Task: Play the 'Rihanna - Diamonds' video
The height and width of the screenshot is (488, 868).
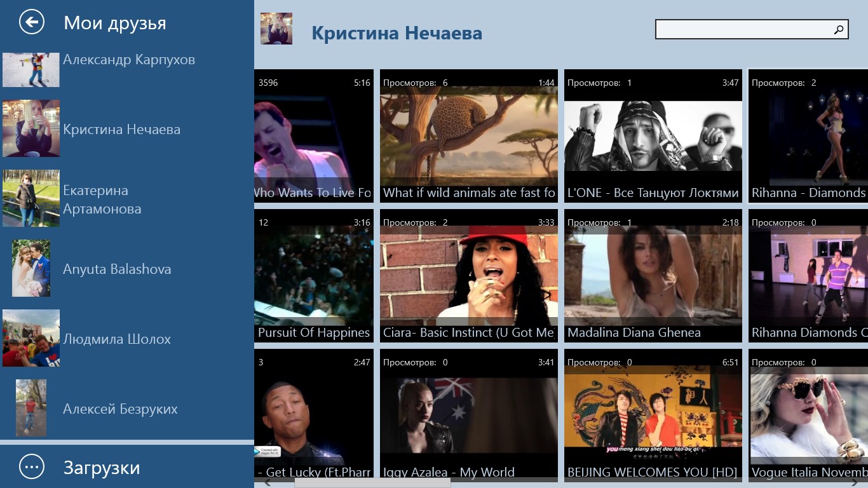Action: click(x=808, y=136)
